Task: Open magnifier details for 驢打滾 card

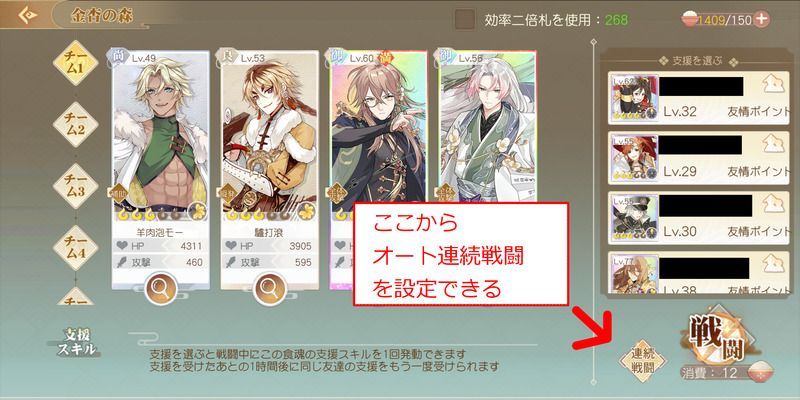Action: [269, 289]
